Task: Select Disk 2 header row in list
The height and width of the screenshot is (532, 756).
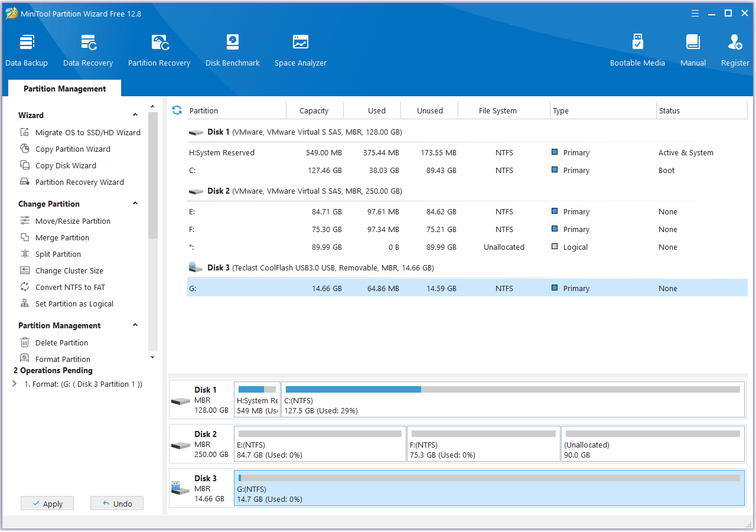Action: (467, 191)
